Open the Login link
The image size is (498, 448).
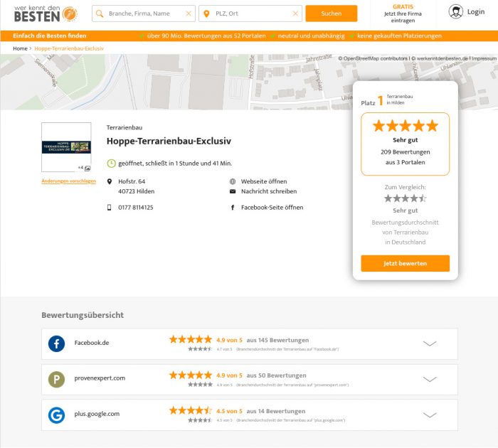476,12
